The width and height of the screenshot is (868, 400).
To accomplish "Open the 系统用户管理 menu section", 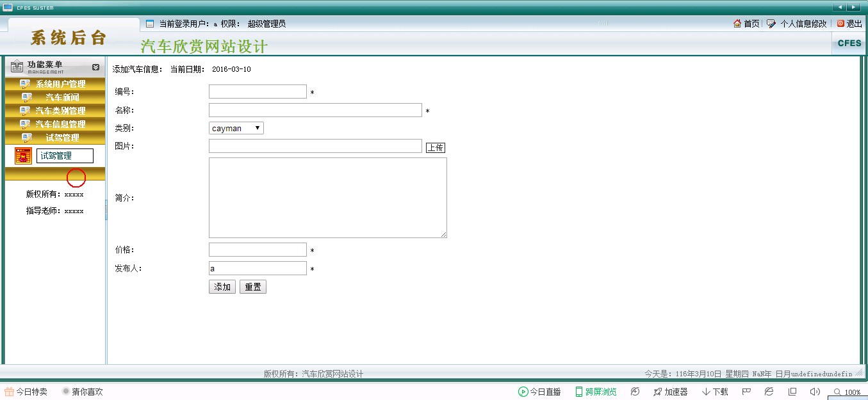I will 60,84.
